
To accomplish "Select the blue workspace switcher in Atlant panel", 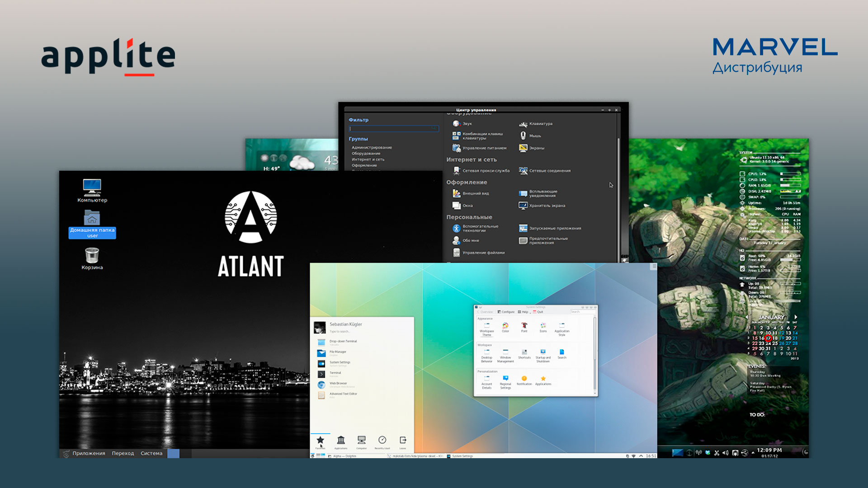I will pyautogui.click(x=173, y=453).
